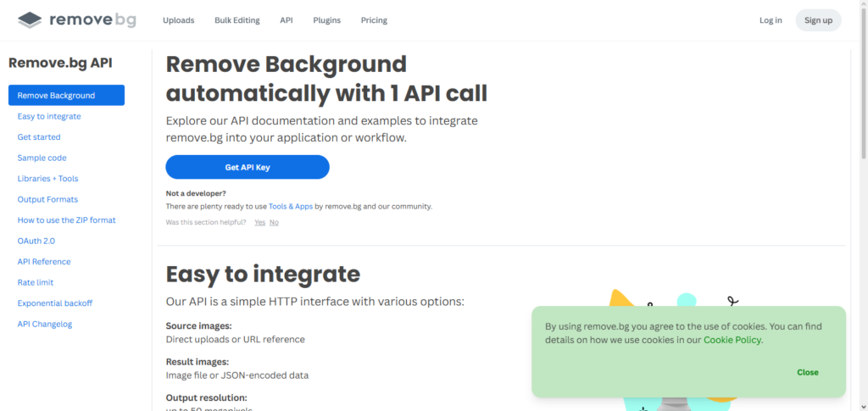Image resolution: width=868 pixels, height=411 pixels.
Task: Open Libraries + Tools section
Action: (x=47, y=179)
